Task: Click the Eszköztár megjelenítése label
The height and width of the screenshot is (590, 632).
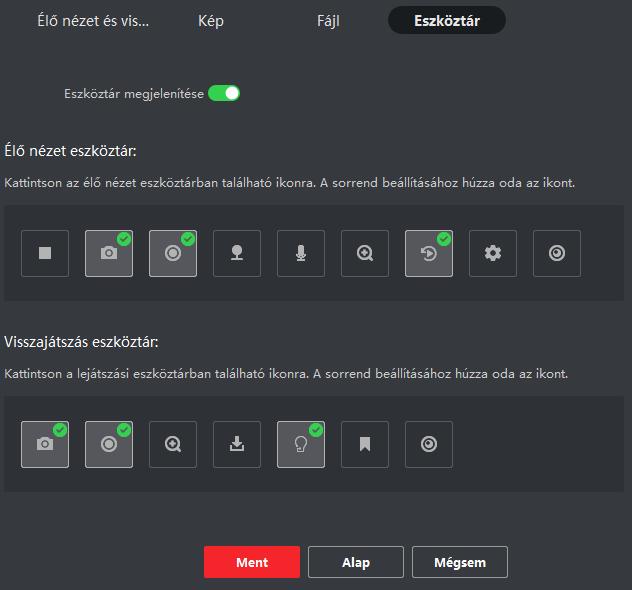Action: [x=134, y=94]
